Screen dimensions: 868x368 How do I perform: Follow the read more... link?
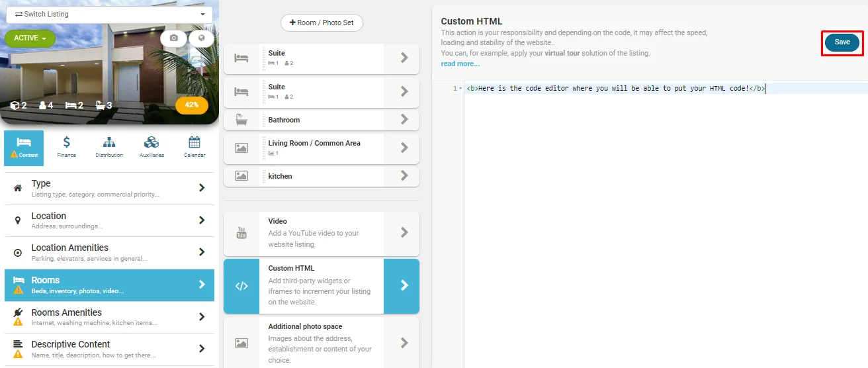pyautogui.click(x=460, y=64)
